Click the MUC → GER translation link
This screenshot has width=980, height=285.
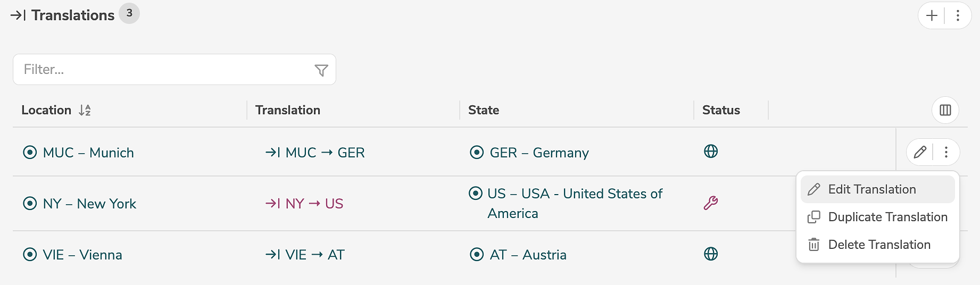click(x=315, y=153)
